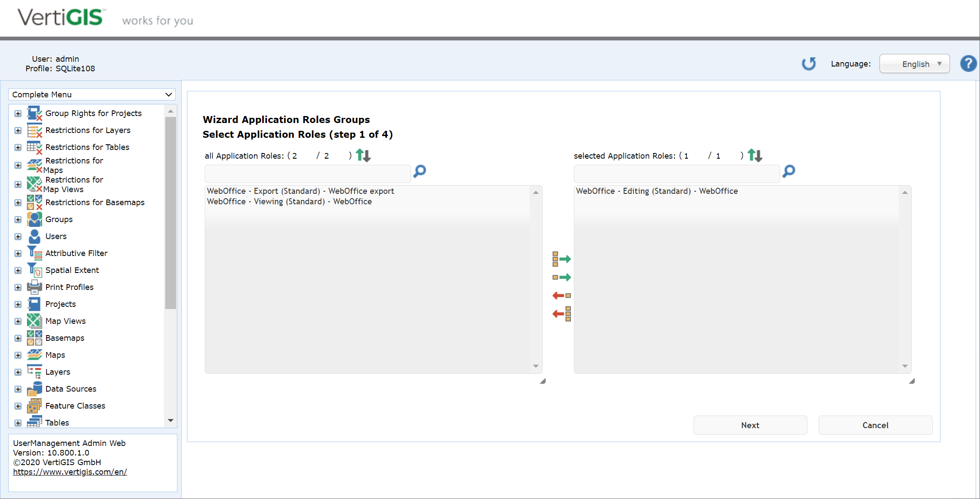Select the Print Profiles icon
This screenshot has height=499, width=980.
(x=34, y=287)
